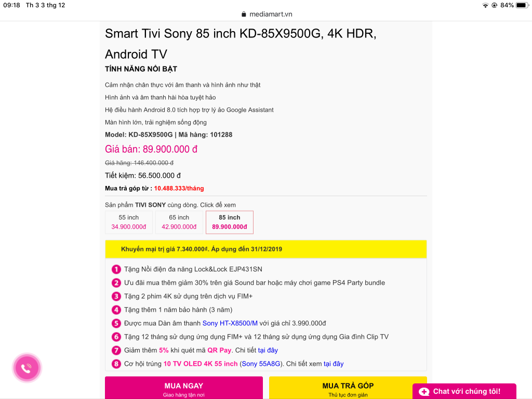Image resolution: width=532 pixels, height=399 pixels.
Task: Open Chat với chúng tôi chat button
Action: [464, 392]
